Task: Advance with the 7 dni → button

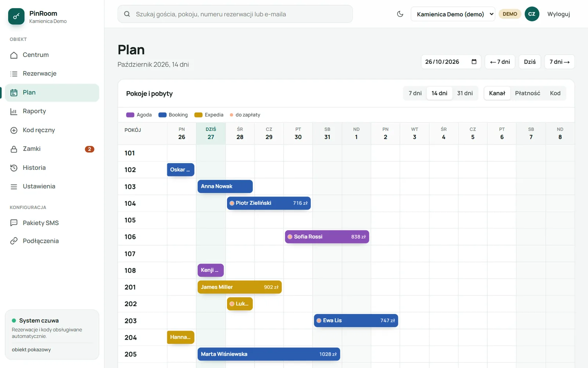Action: (x=559, y=62)
